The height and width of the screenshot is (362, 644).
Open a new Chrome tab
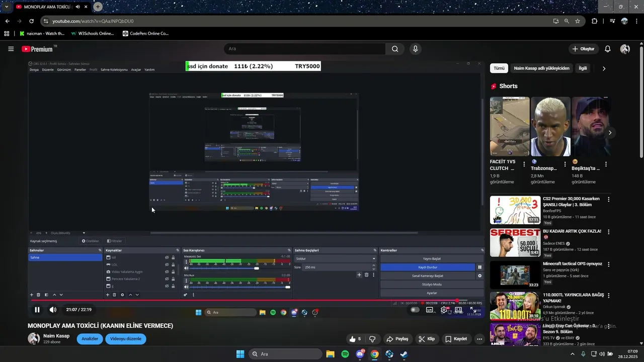coord(98,7)
